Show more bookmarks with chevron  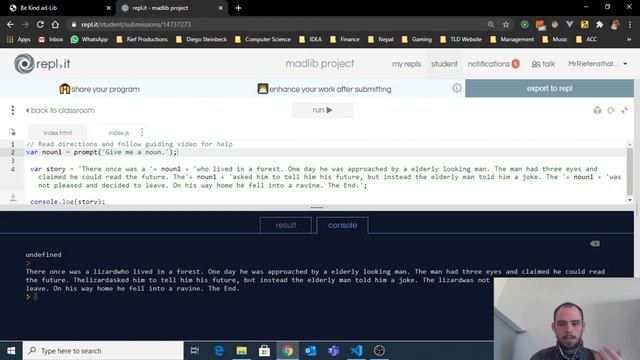pos(629,39)
